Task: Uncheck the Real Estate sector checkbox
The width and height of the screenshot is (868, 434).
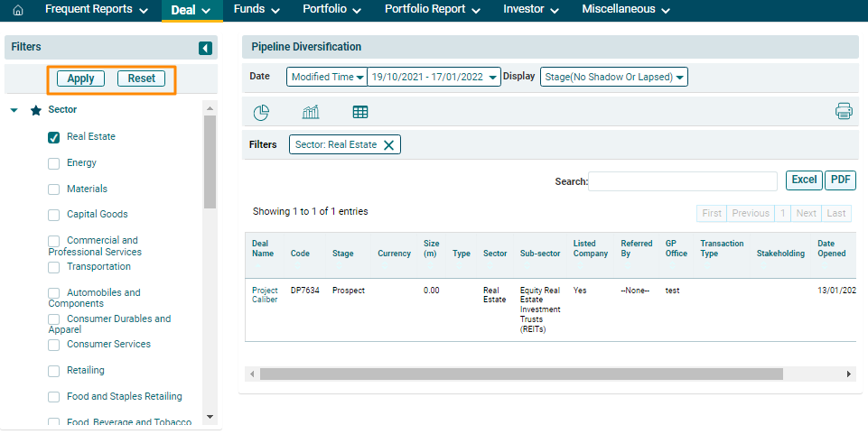Action: click(53, 138)
